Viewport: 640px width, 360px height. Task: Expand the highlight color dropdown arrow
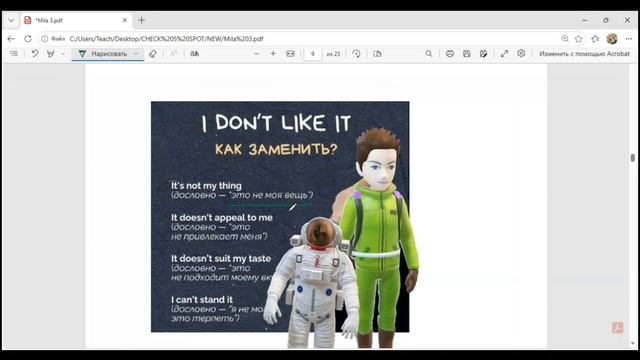click(x=62, y=53)
